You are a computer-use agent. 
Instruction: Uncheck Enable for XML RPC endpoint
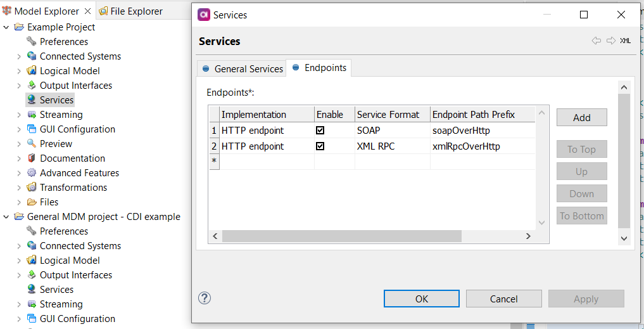pyautogui.click(x=320, y=146)
